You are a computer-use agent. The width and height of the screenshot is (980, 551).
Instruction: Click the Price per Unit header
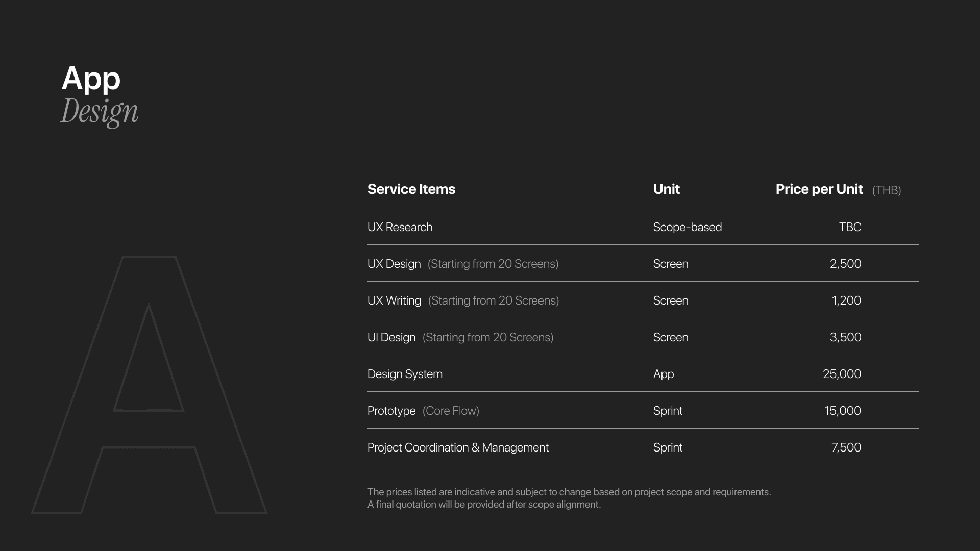819,189
